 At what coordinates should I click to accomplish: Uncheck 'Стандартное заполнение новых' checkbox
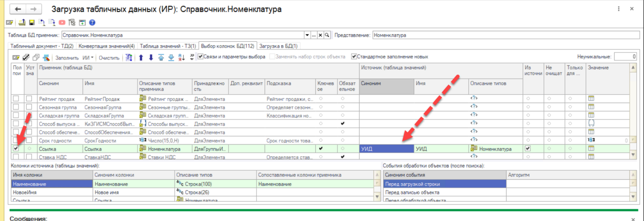tap(354, 57)
